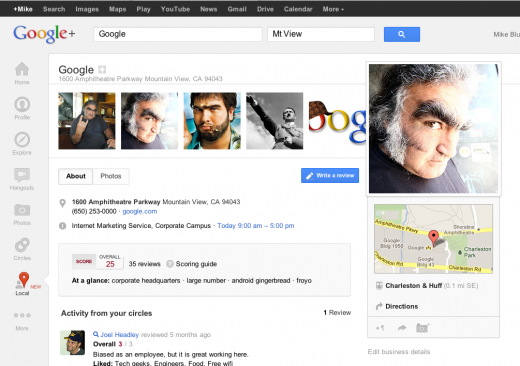Click the info icon beside Internet Marketing Service
This screenshot has height=366, width=520.
pos(62,226)
